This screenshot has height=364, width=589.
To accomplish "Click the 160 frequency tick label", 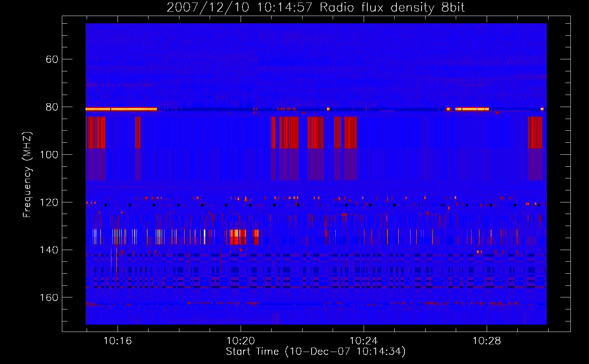I will 49,298.
